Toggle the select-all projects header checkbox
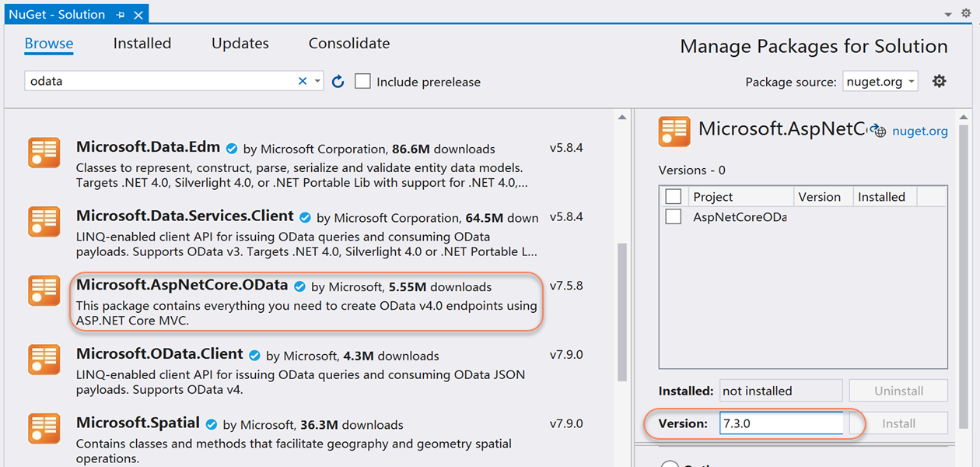Screen dimensions: 980x467 pyautogui.click(x=674, y=196)
